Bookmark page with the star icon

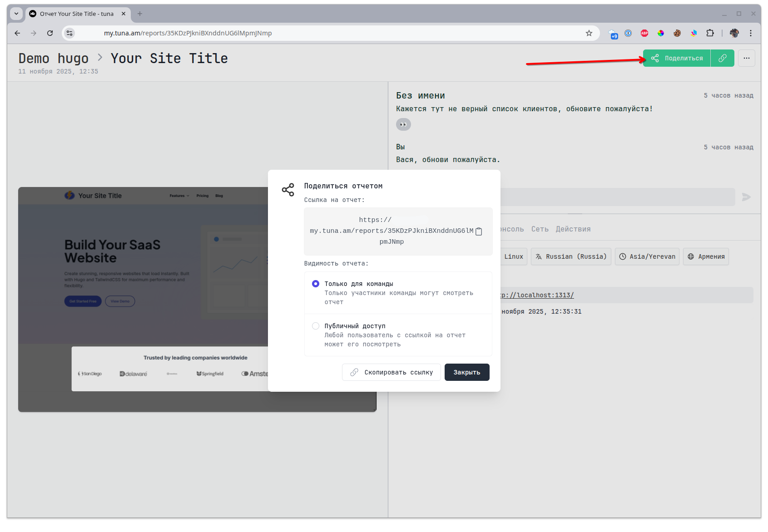pyautogui.click(x=589, y=33)
